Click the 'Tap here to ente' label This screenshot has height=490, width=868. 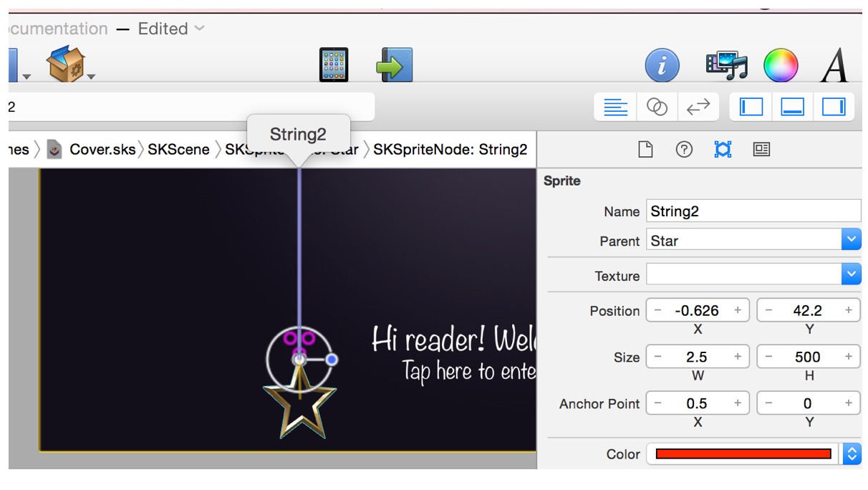468,370
